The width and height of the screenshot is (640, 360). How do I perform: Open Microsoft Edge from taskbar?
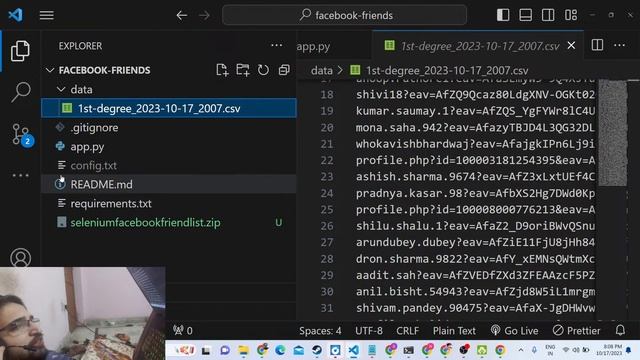(280, 350)
